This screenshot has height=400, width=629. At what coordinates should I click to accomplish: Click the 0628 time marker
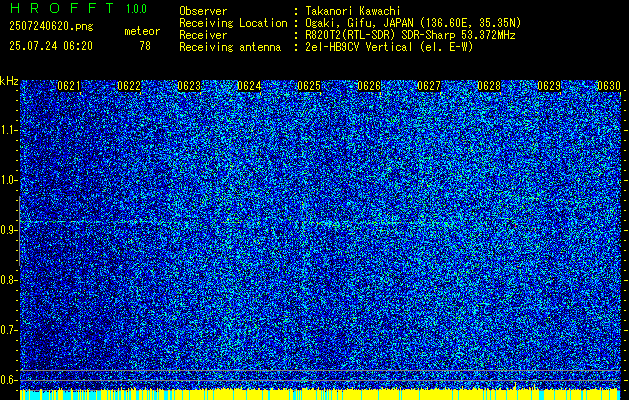tap(489, 86)
